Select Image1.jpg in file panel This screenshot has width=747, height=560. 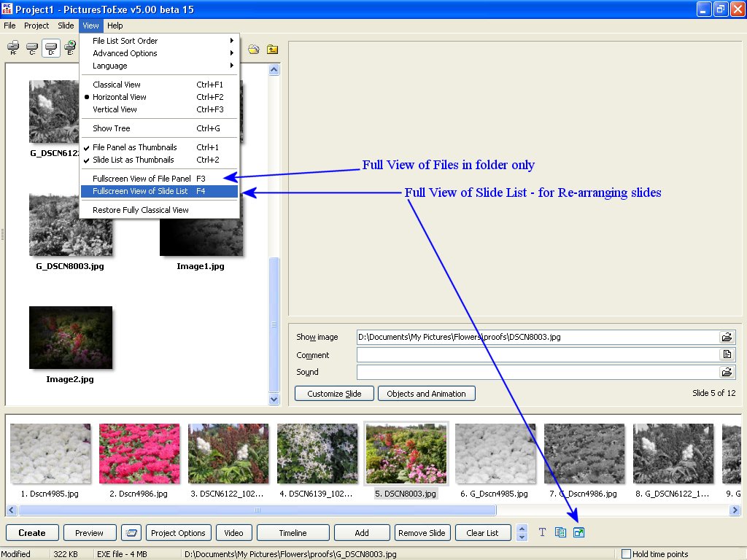tap(201, 238)
